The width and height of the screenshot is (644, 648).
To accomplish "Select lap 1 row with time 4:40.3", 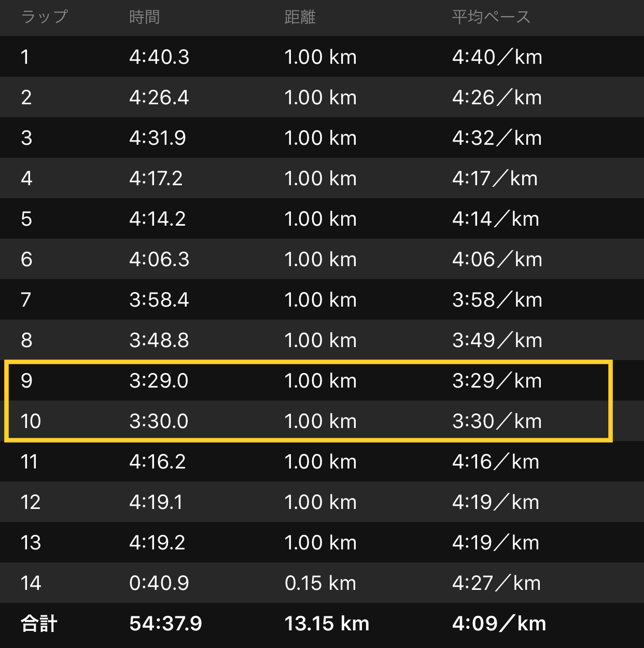I will [x=322, y=57].
